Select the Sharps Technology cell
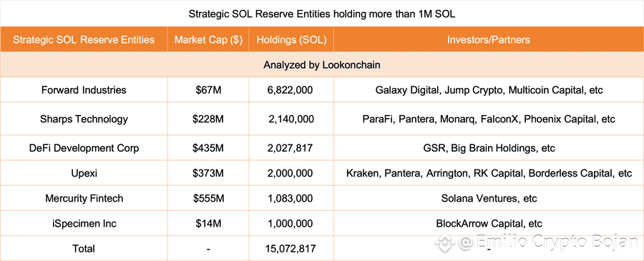Viewport: 644px width, 261px height. point(84,119)
